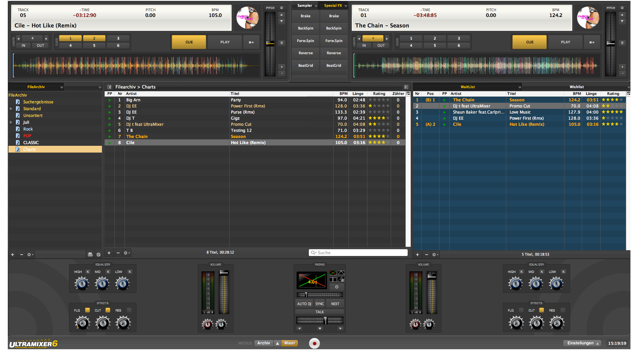Viewport: 644px width, 356px height.
Task: Select the T-shaped cut fade curve icon
Action: tap(333, 280)
